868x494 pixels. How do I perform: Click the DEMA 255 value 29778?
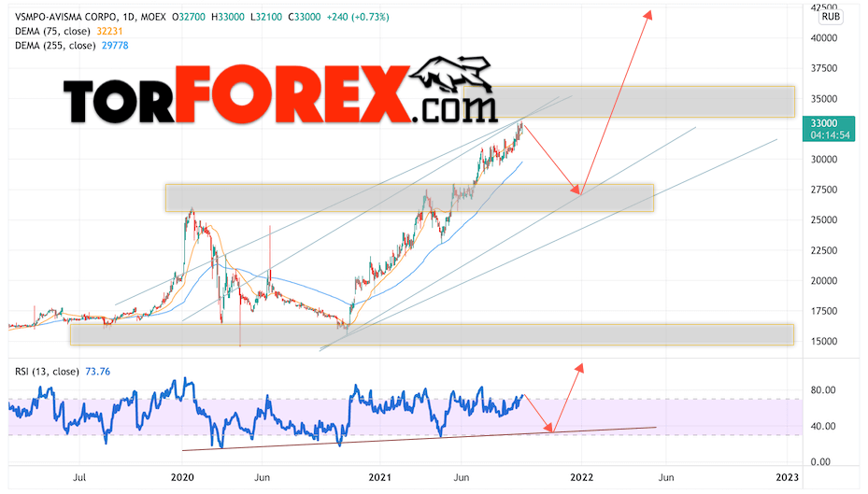[x=115, y=46]
